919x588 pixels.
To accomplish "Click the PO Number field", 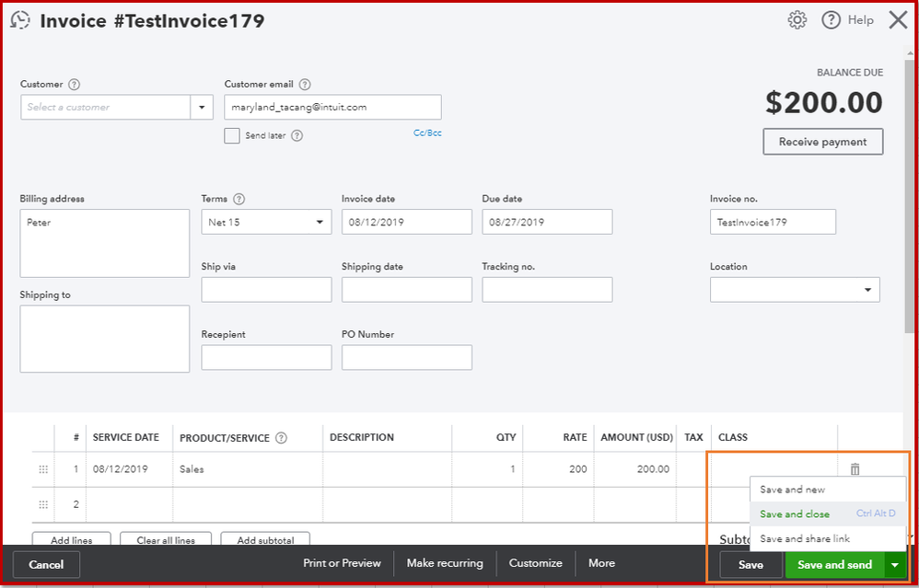I will coord(407,357).
